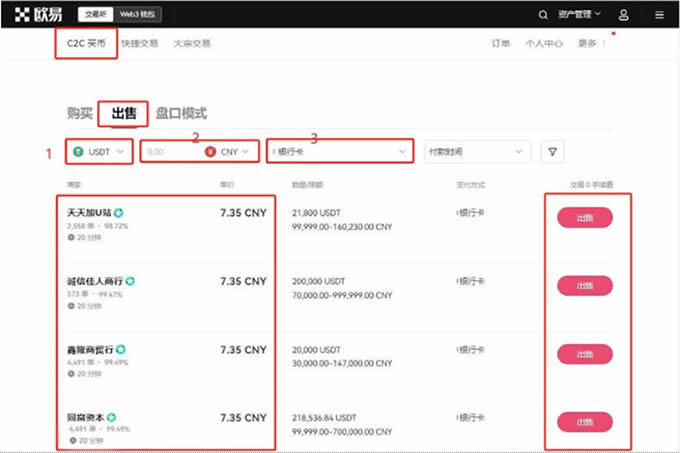Click verified badge next to 天天加U站

(118, 213)
